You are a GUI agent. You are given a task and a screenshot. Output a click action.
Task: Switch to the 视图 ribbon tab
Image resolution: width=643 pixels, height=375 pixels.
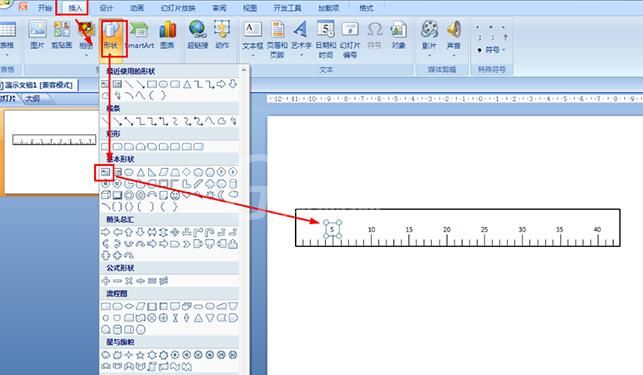(249, 7)
